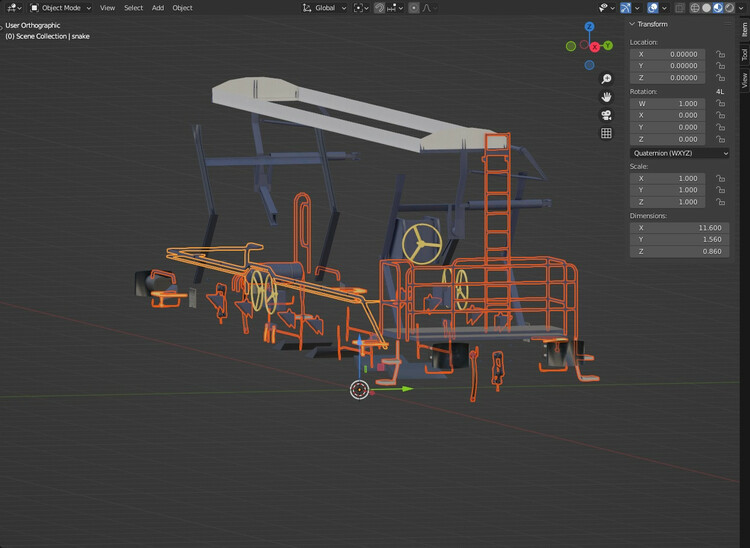Toggle the show gizmo button
The image size is (750, 548).
[626, 8]
